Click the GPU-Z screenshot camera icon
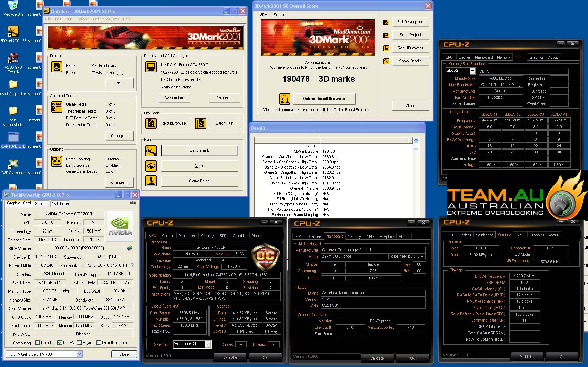The height and width of the screenshot is (367, 588). 133,203
